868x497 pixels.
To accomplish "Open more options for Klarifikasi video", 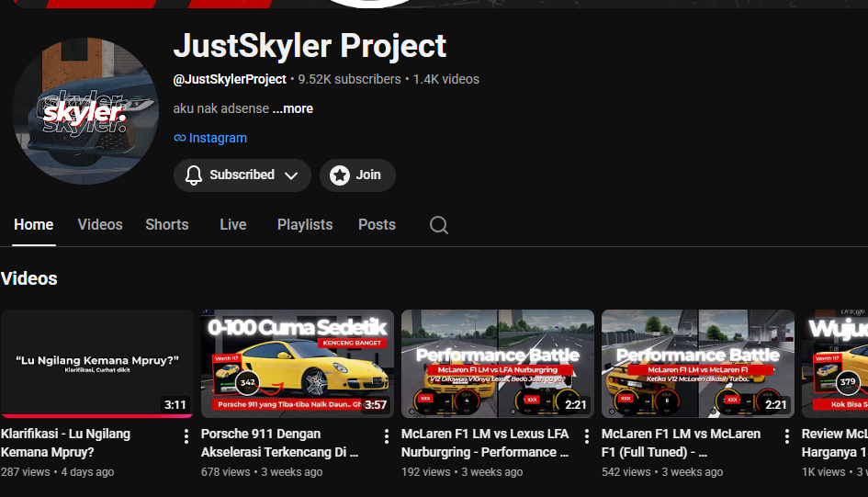I will click(x=186, y=436).
